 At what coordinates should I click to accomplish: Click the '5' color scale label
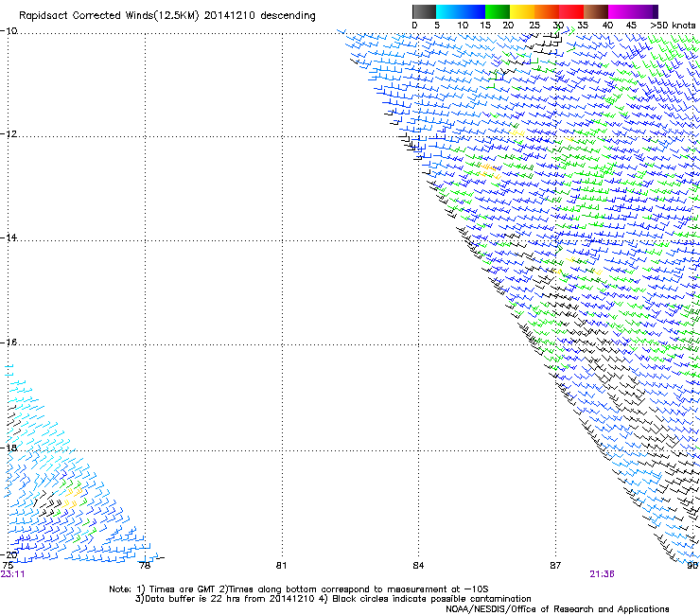pyautogui.click(x=437, y=26)
